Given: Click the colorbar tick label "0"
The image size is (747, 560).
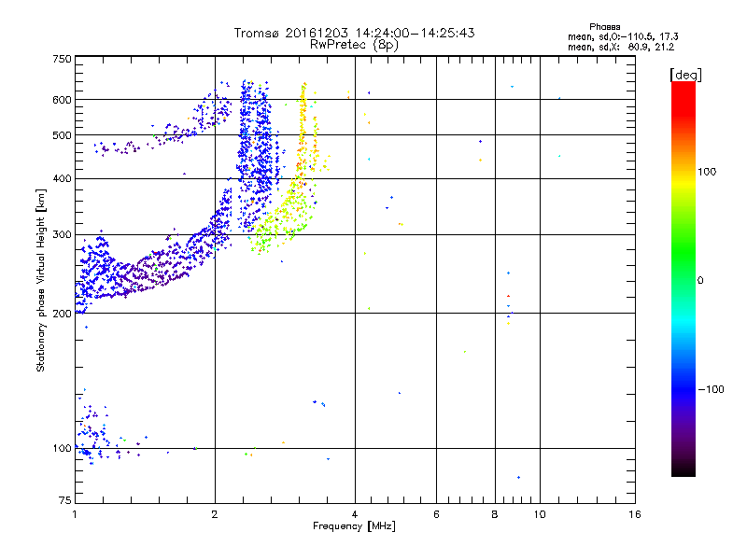Looking at the screenshot, I should (x=700, y=281).
